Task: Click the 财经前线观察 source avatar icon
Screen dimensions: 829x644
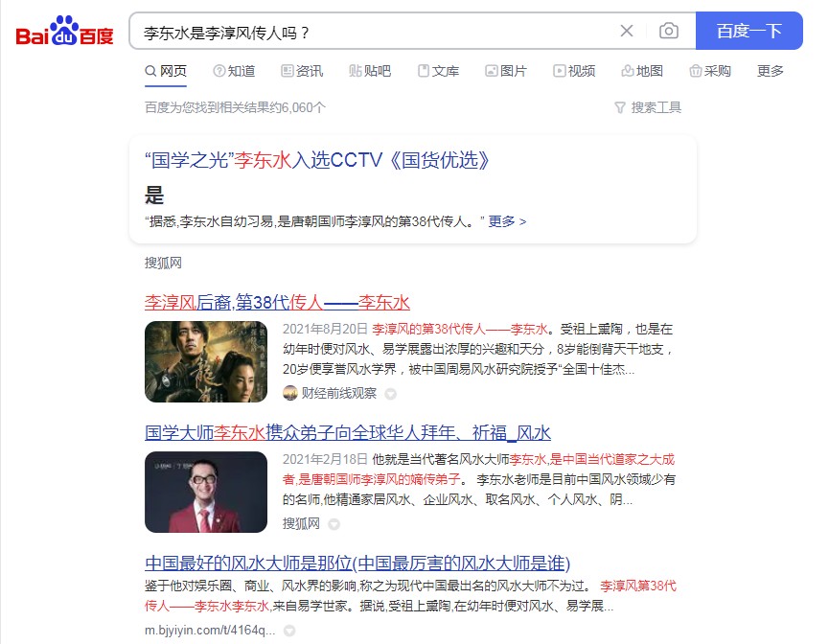Action: (x=290, y=393)
